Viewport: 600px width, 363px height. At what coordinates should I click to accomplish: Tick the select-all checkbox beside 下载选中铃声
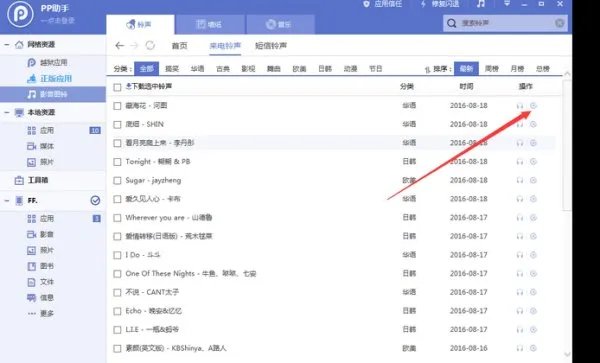click(117, 87)
